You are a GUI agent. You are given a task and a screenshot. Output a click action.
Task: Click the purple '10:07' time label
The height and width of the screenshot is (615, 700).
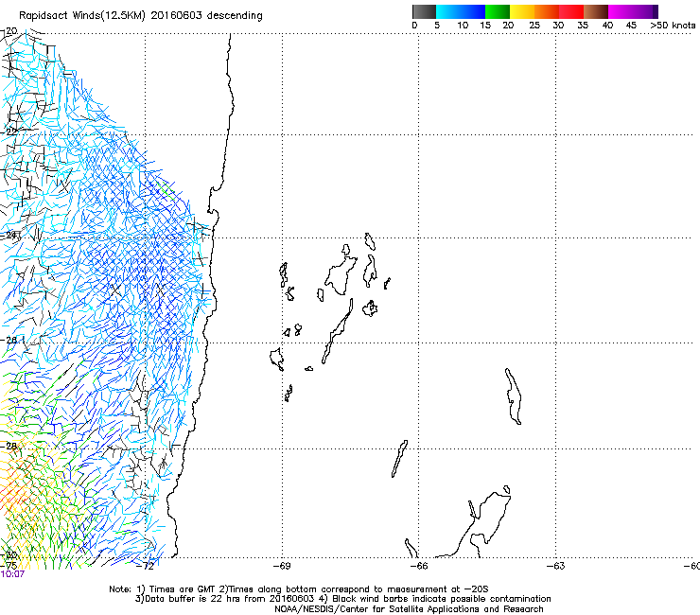point(12,574)
